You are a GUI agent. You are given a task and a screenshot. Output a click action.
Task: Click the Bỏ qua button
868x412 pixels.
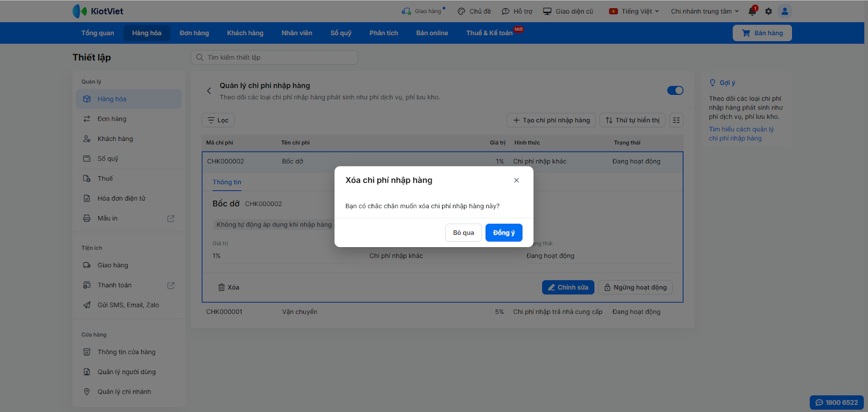463,233
